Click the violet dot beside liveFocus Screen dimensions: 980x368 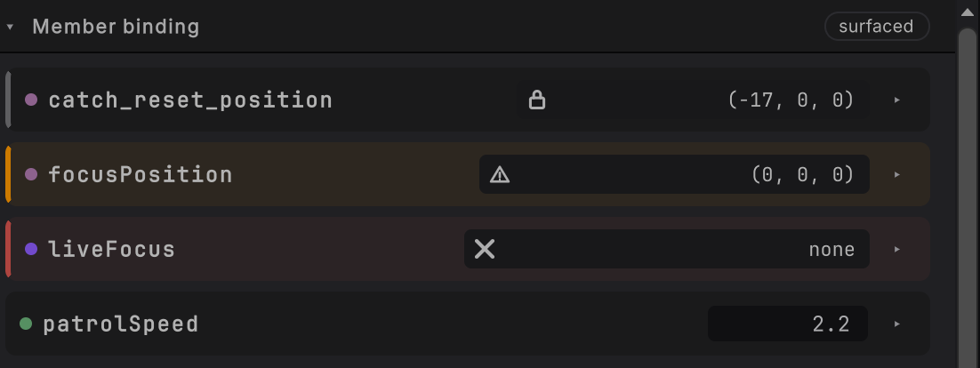30,249
